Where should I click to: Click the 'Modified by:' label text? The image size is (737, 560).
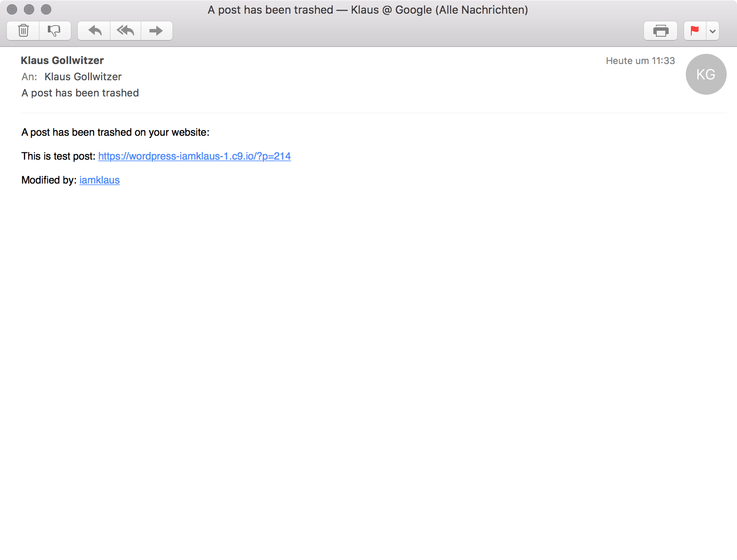[x=49, y=180]
